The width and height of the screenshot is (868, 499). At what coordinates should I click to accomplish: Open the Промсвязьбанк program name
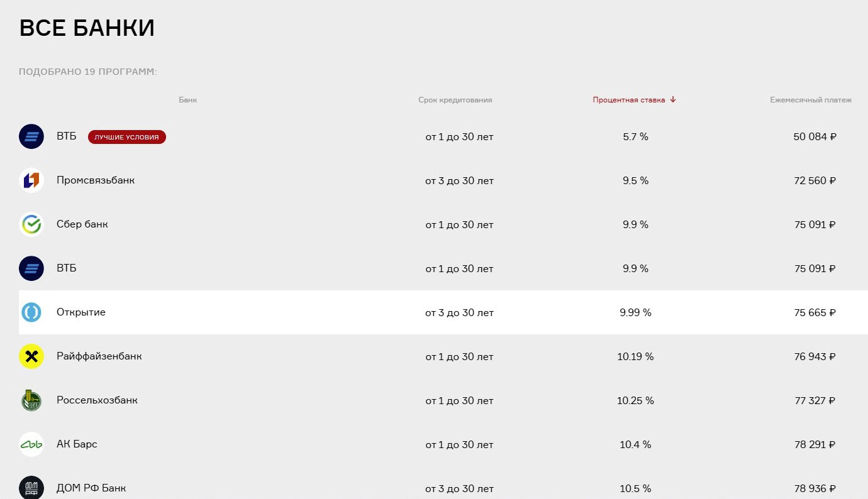[x=96, y=180]
